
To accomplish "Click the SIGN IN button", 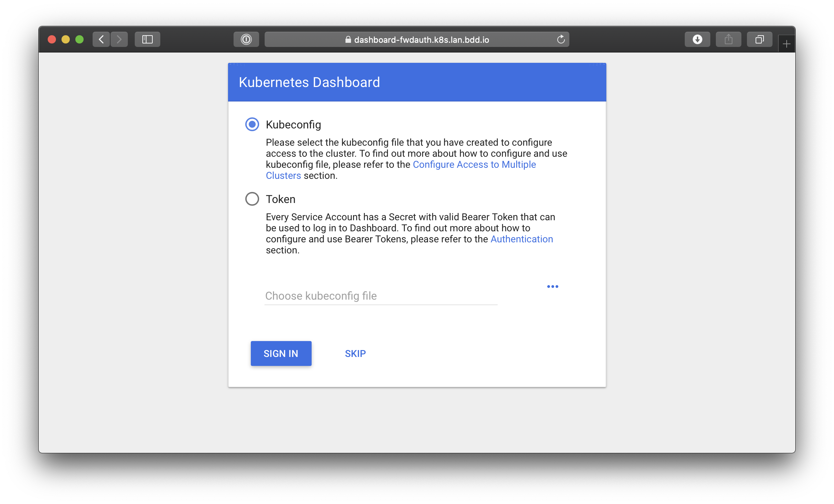I will [x=281, y=353].
